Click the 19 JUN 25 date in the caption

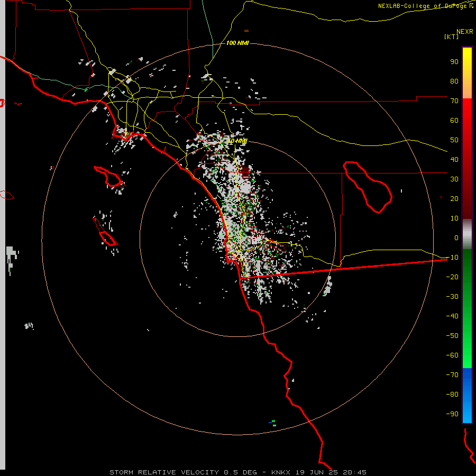coord(317,472)
